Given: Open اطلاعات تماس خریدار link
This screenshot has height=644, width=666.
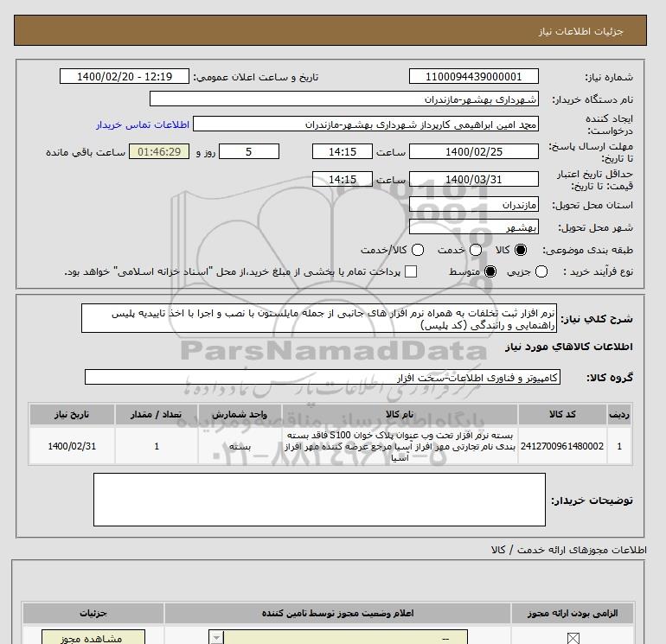Looking at the screenshot, I should click(x=143, y=124).
